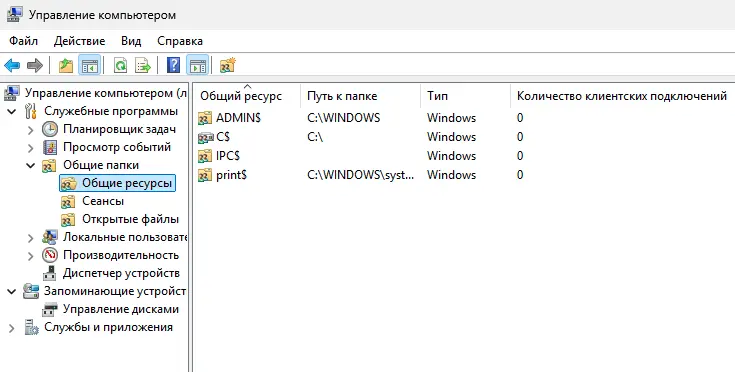Toggle the action pane show/hide icon

click(198, 66)
